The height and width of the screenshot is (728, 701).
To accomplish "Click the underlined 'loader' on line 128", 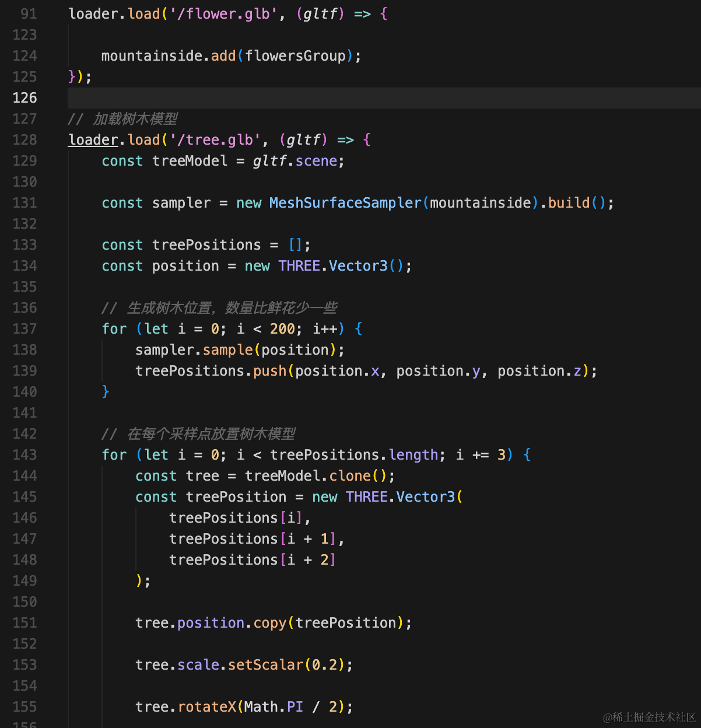I will coord(93,140).
